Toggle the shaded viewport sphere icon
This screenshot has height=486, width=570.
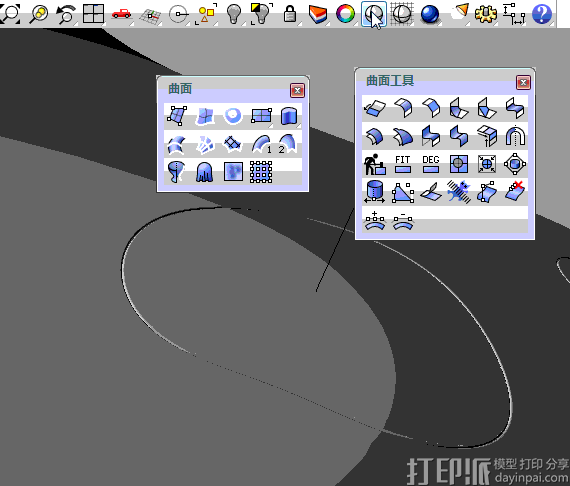click(374, 14)
